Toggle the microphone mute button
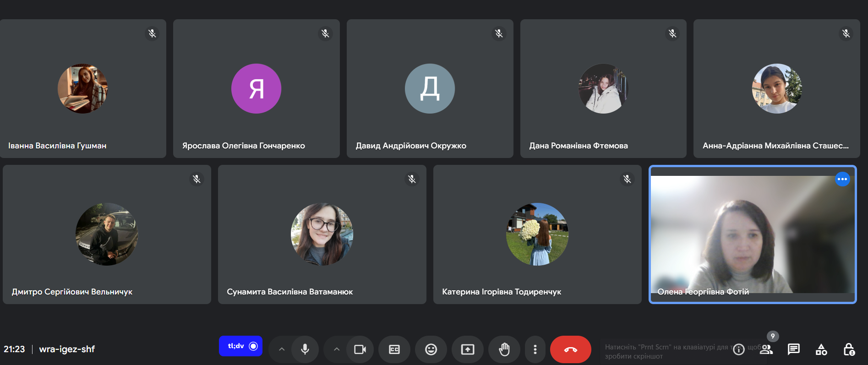868x365 pixels. [305, 349]
